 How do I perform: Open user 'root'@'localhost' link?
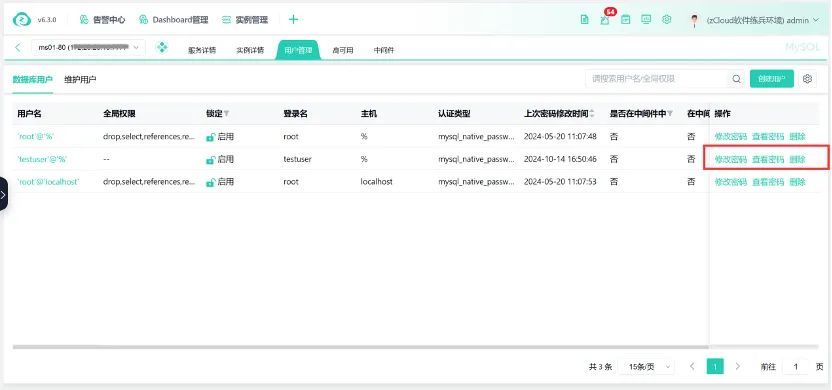(x=48, y=181)
